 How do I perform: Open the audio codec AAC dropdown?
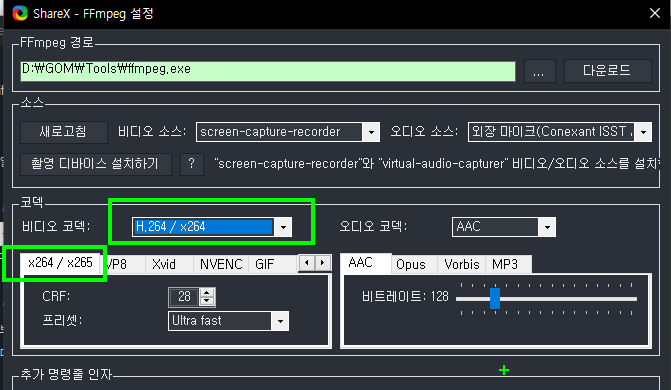pos(504,227)
